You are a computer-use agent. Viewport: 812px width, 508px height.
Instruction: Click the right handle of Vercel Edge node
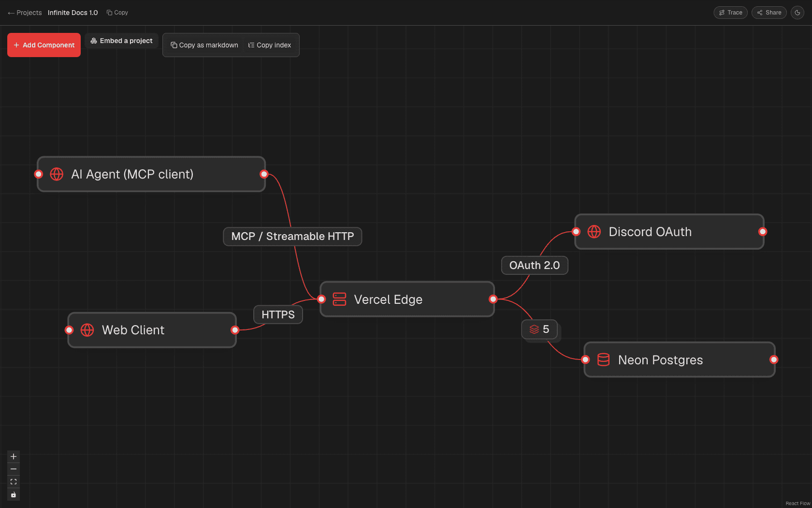493,299
